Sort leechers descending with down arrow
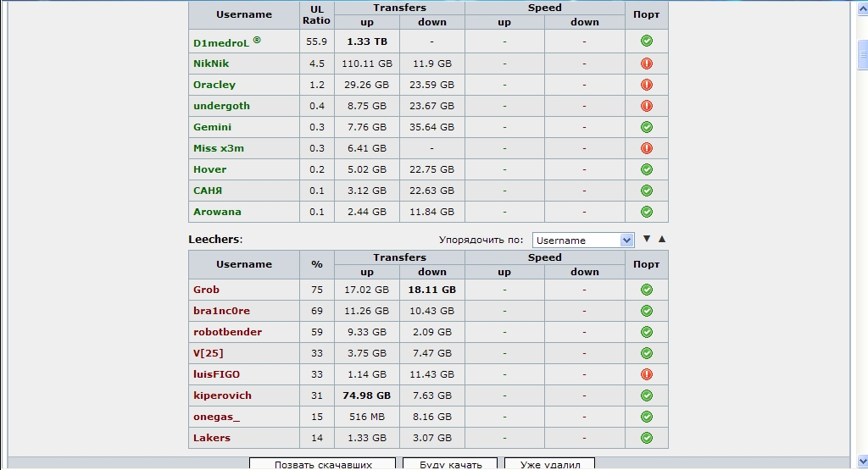The height and width of the screenshot is (470, 868). [646, 239]
